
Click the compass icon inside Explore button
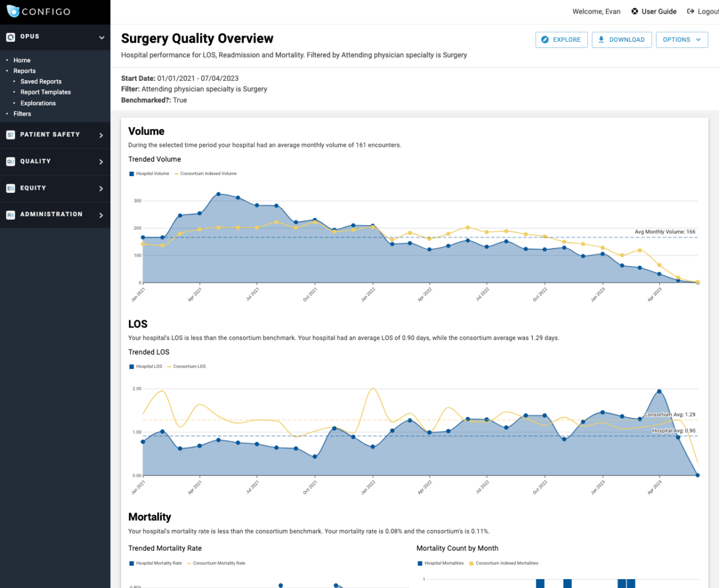[x=546, y=40]
